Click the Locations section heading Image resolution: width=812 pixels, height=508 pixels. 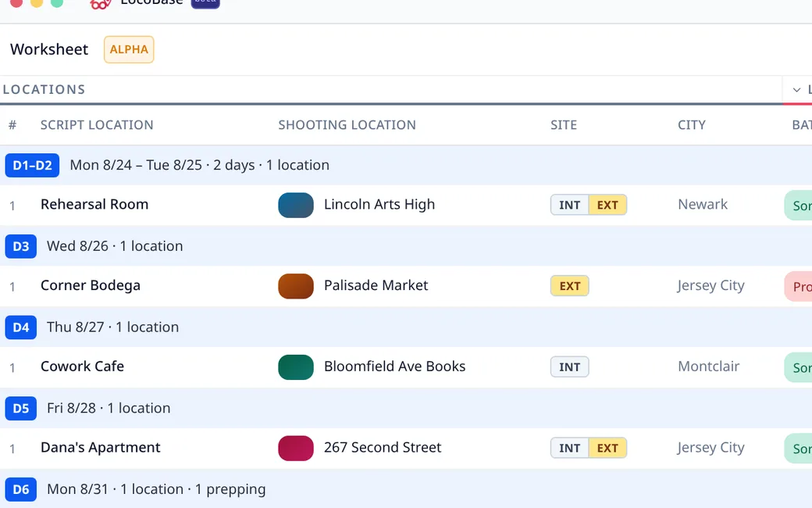point(44,90)
